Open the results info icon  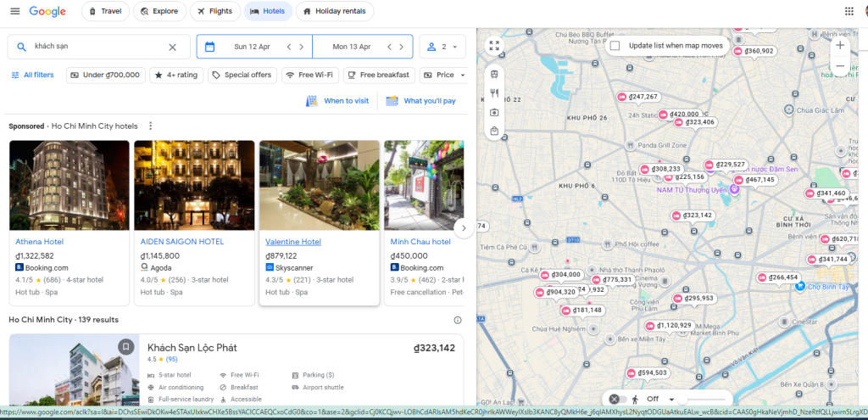458,320
